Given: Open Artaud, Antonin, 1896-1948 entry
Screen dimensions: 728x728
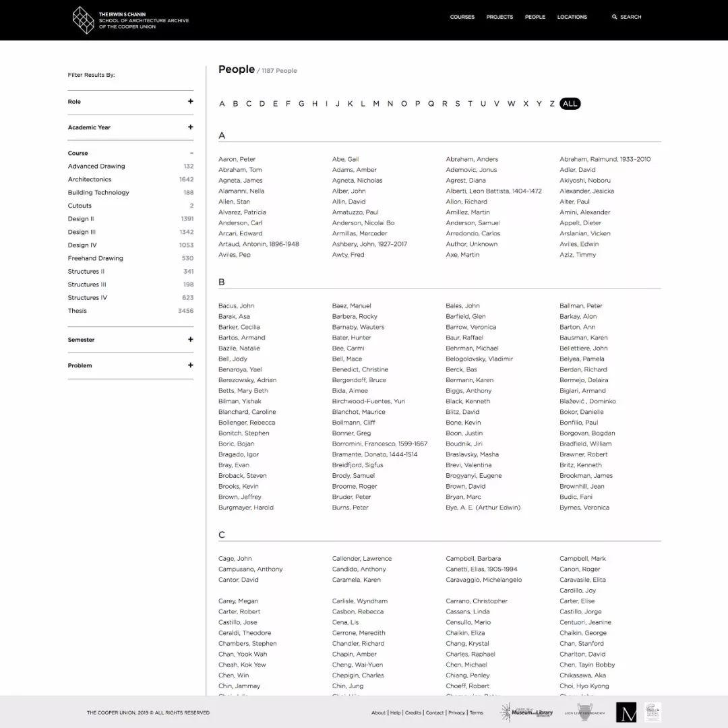Looking at the screenshot, I should point(259,244).
